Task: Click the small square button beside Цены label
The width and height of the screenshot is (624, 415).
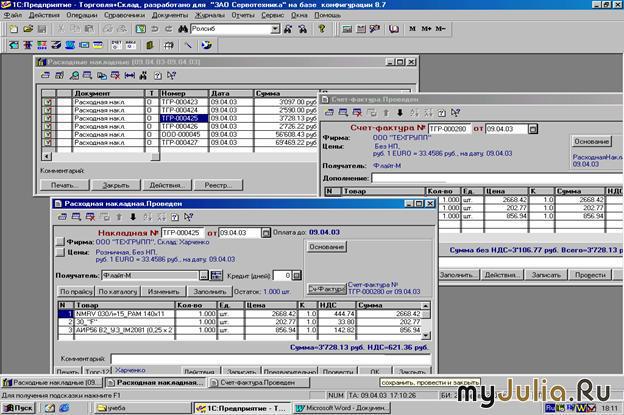Action: [x=60, y=252]
